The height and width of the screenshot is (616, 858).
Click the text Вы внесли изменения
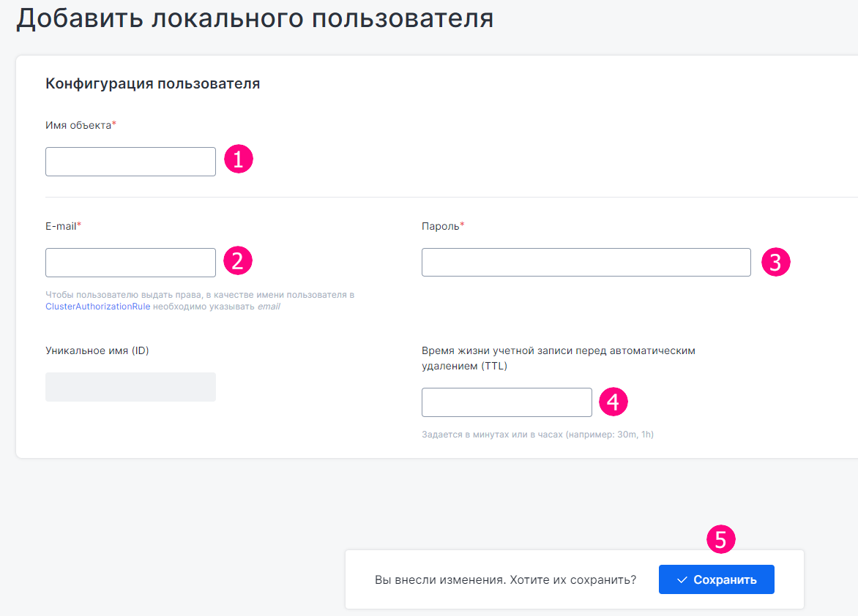pos(440,580)
